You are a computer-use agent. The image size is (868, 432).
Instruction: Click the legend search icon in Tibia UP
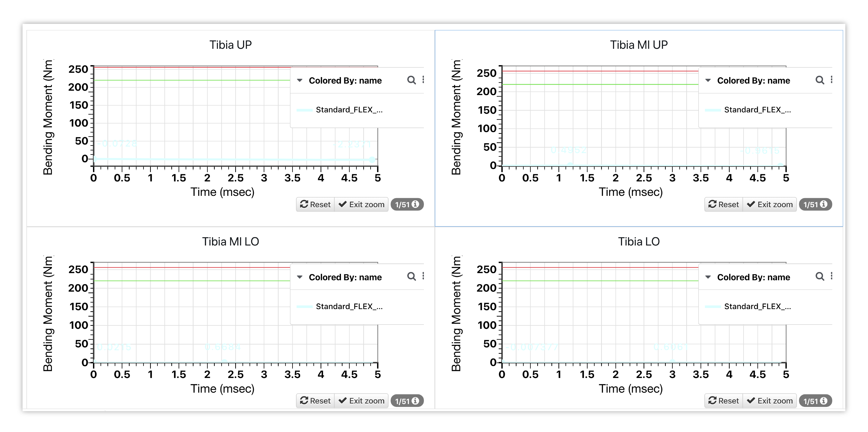tap(411, 80)
